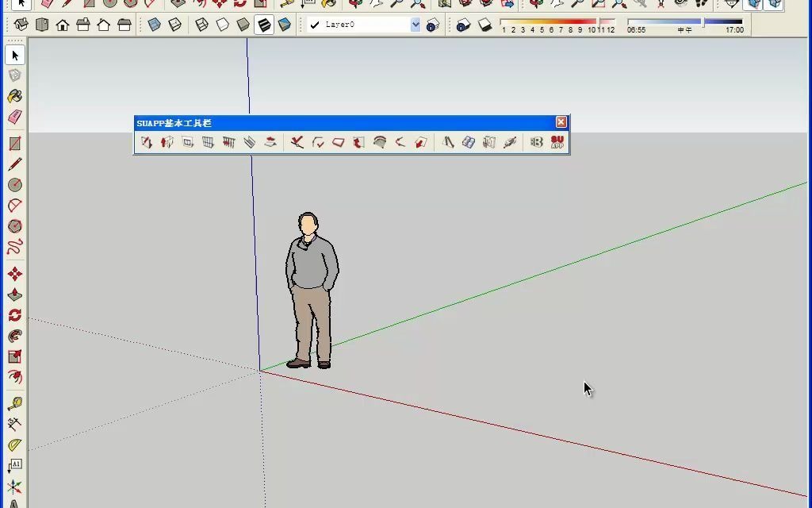
Task: Switch to the Iso camera view
Action: [x=21, y=24]
